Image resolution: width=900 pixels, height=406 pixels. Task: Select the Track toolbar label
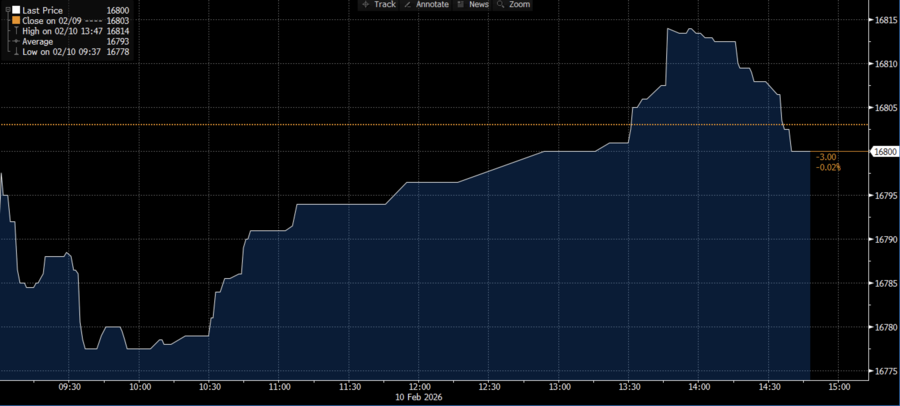click(385, 5)
